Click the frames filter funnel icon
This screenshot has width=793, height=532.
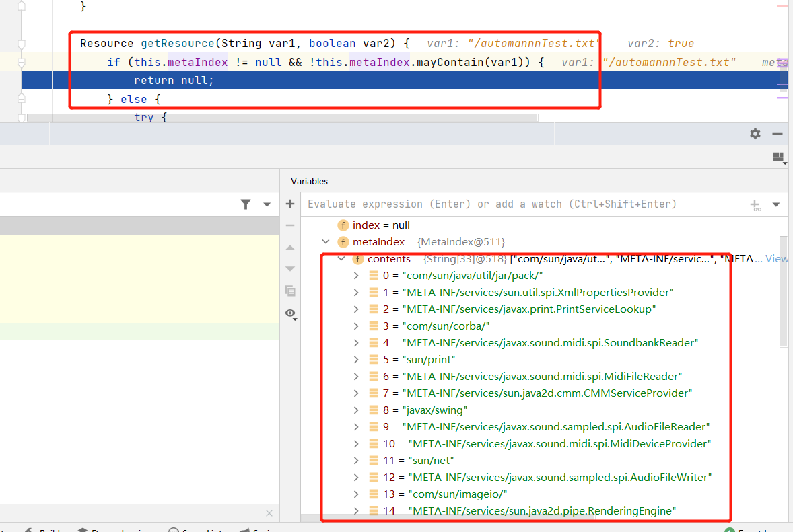[x=246, y=204]
